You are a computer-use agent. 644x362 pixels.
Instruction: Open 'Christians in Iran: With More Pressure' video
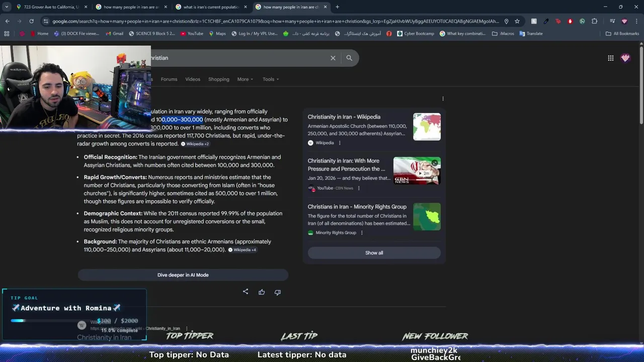(347, 165)
